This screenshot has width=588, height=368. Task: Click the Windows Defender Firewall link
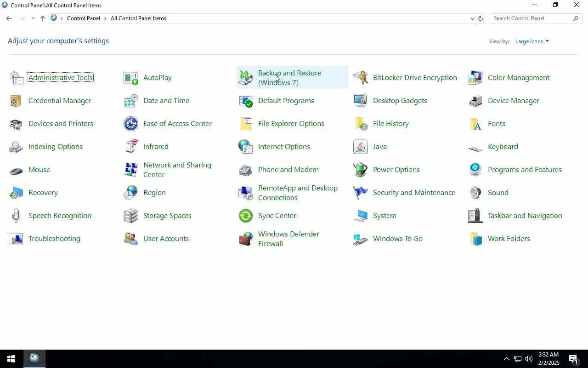coord(288,239)
